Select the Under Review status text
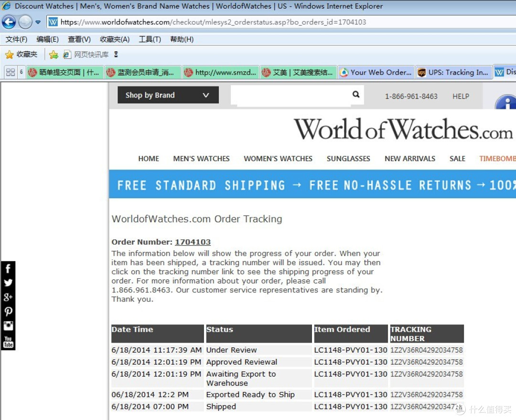Image resolution: width=516 pixels, height=420 pixels. coord(231,350)
